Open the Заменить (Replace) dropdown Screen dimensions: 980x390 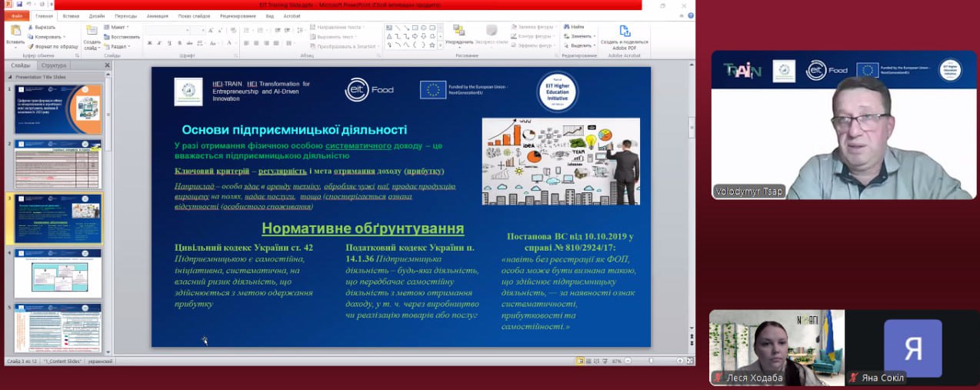coord(581,36)
